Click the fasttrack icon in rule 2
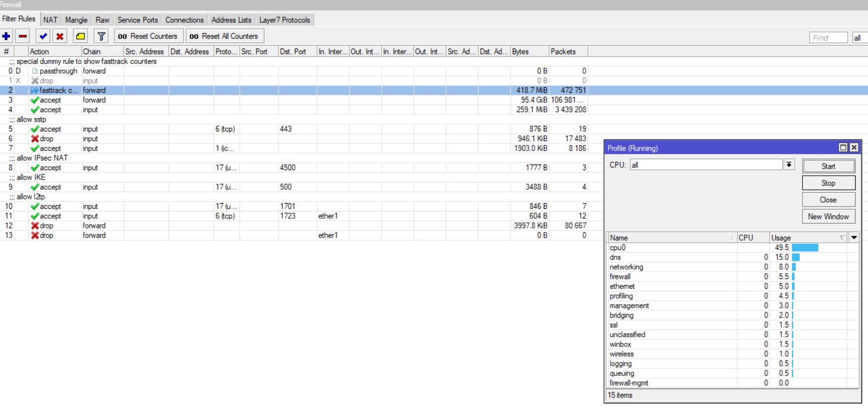This screenshot has height=411, width=868. [35, 90]
